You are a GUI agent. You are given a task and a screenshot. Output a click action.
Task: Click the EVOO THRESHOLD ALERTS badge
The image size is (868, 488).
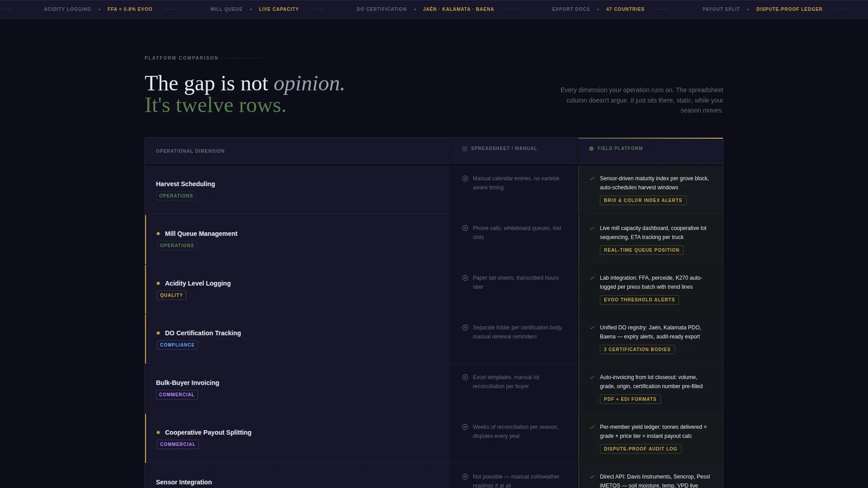click(x=639, y=300)
